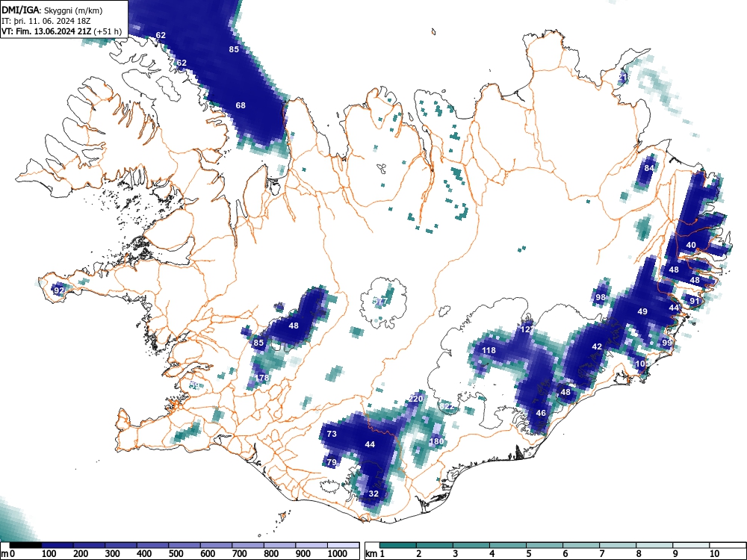Click the 'm 0' label on the metres legend
Screen dimensions: 747x560
click(x=8, y=554)
